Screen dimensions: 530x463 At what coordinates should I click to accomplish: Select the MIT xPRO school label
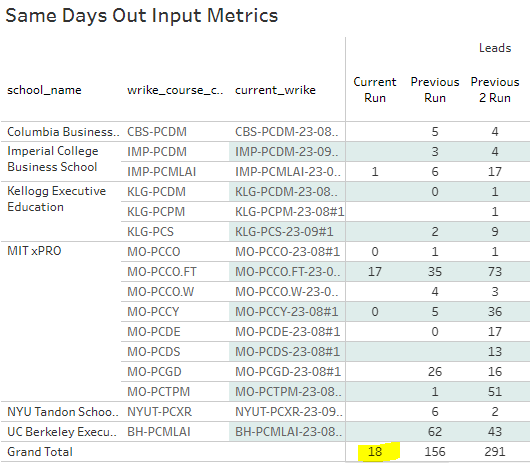coord(34,251)
